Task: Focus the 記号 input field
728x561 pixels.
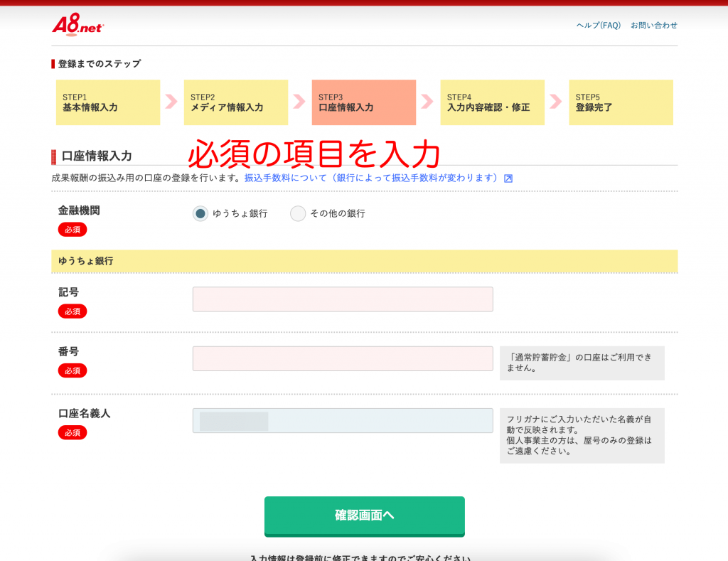Action: click(x=343, y=299)
